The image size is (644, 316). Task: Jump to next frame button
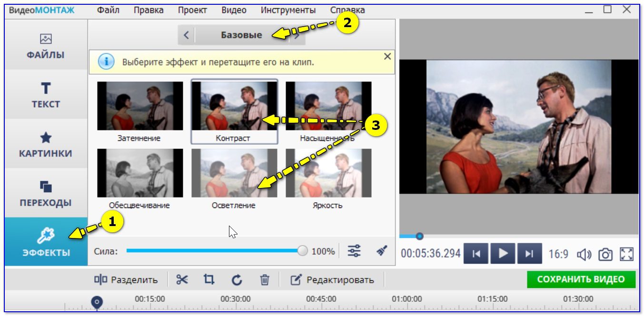[529, 254]
